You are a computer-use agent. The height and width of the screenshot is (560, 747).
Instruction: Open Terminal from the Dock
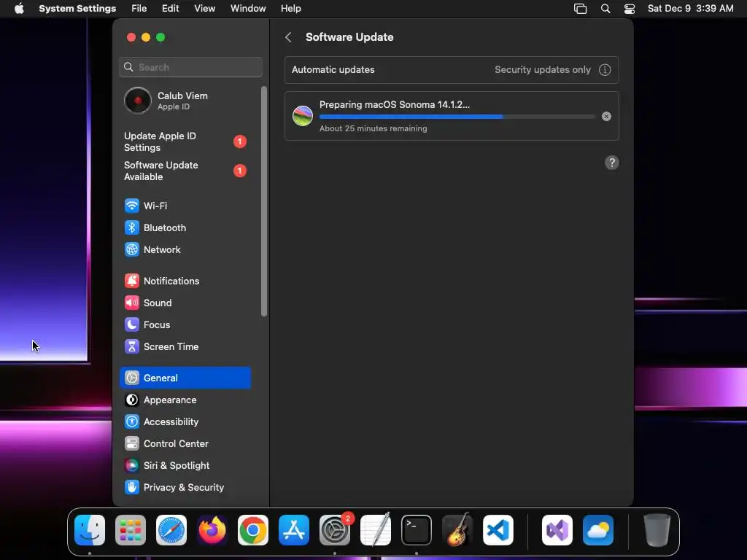point(417,530)
